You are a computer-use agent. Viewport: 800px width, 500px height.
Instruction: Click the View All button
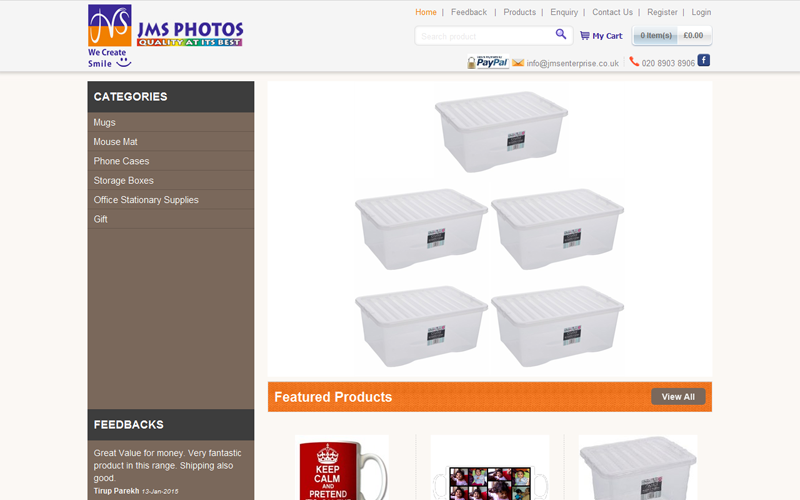click(678, 396)
